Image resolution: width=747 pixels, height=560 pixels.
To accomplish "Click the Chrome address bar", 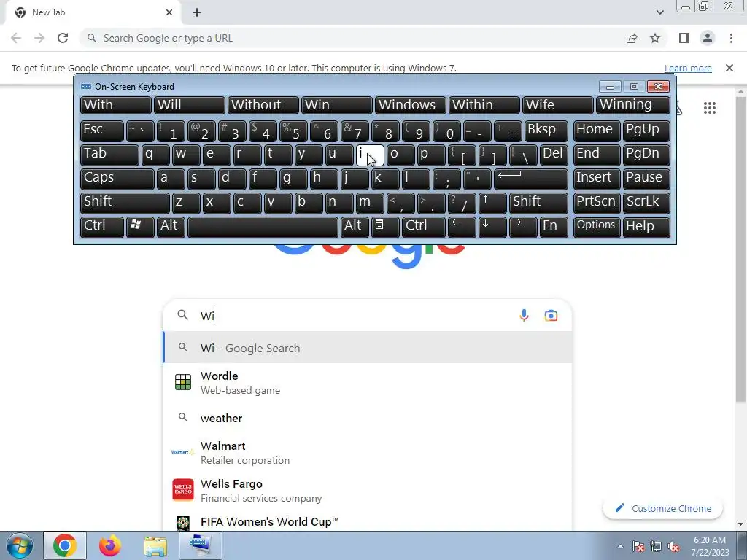I will click(x=352, y=38).
